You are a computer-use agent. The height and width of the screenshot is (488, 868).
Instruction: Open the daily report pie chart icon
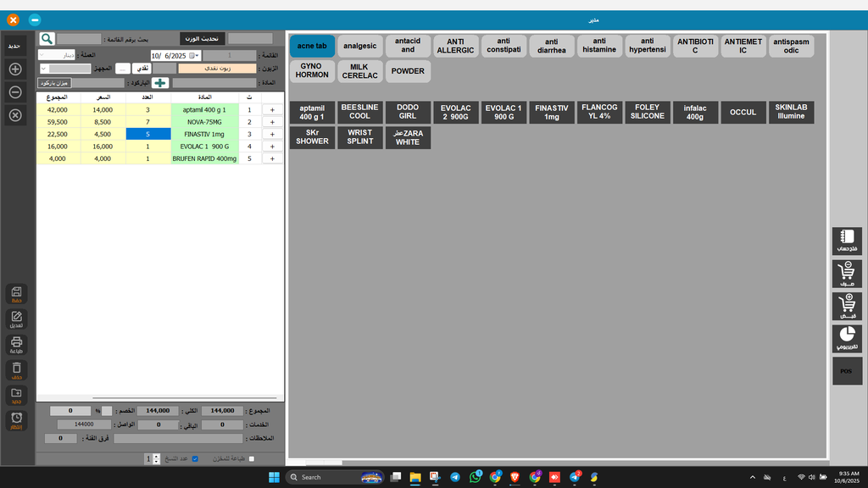(x=847, y=338)
